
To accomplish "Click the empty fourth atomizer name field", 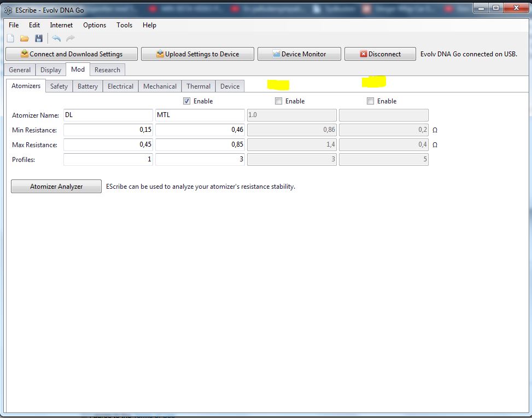I will coord(384,115).
